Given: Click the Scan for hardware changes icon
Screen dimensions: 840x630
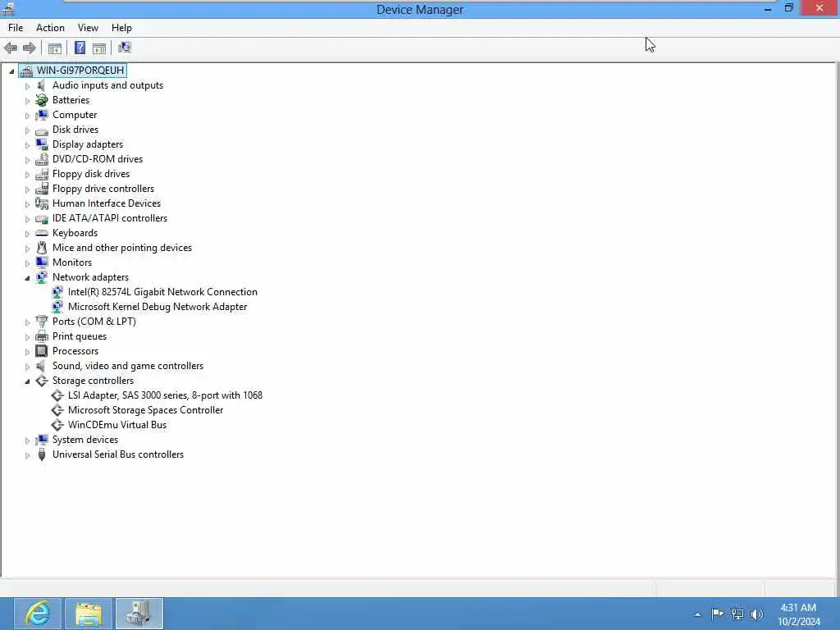Looking at the screenshot, I should pyautogui.click(x=125, y=48).
